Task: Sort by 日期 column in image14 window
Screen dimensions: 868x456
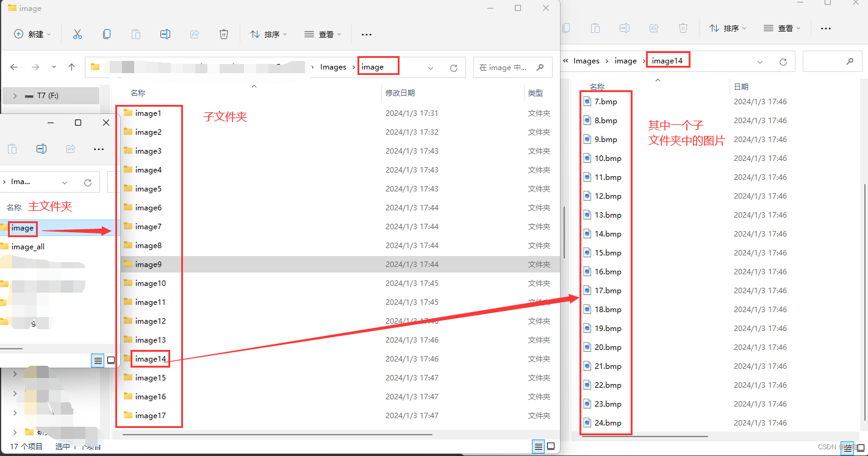Action: 741,87
